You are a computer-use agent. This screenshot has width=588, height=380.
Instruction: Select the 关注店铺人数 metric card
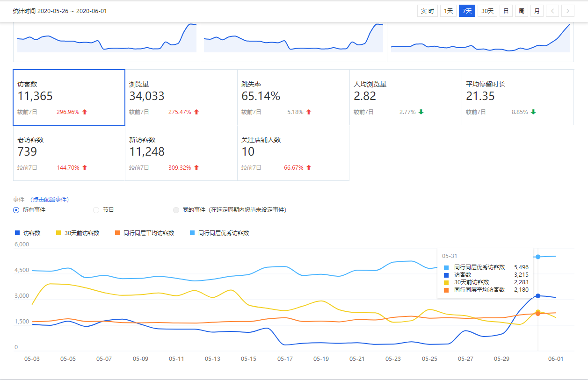click(293, 153)
